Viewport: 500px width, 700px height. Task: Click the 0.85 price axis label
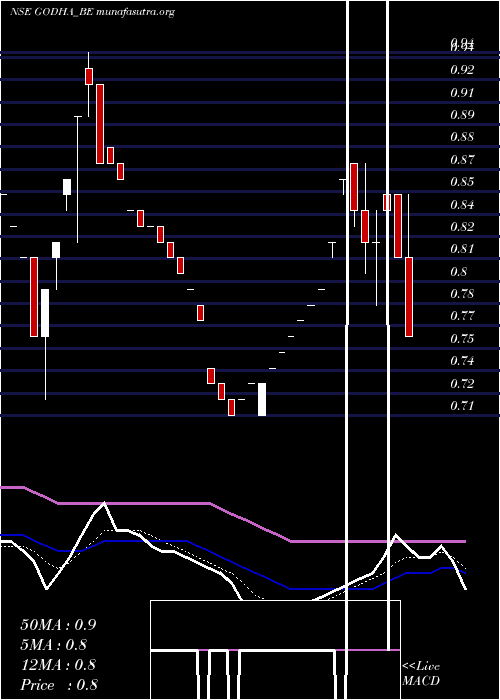pyautogui.click(x=462, y=182)
